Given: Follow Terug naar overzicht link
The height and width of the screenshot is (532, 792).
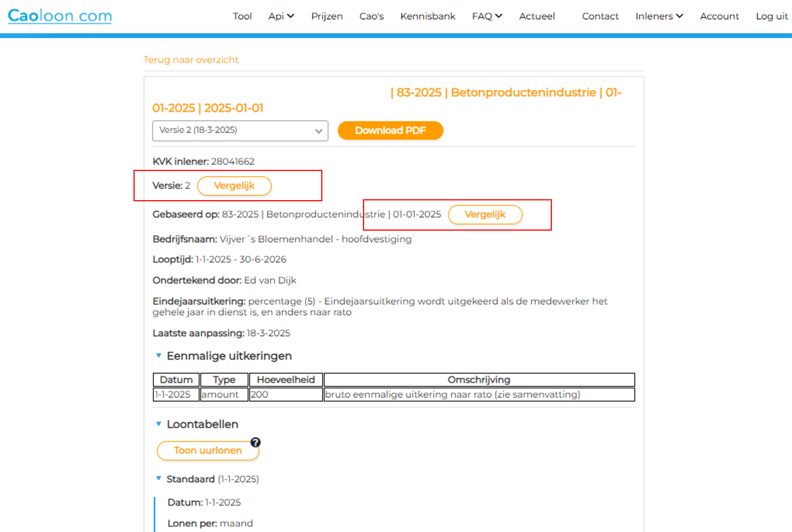Looking at the screenshot, I should point(191,60).
